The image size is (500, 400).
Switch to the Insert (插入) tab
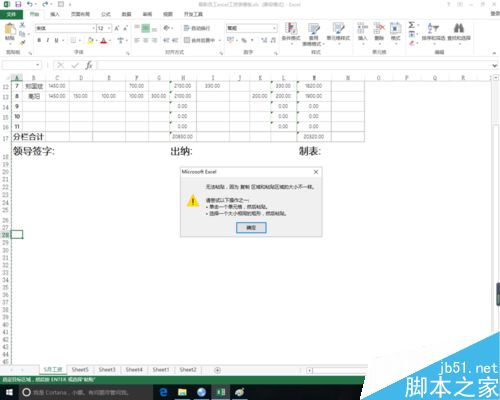click(55, 14)
